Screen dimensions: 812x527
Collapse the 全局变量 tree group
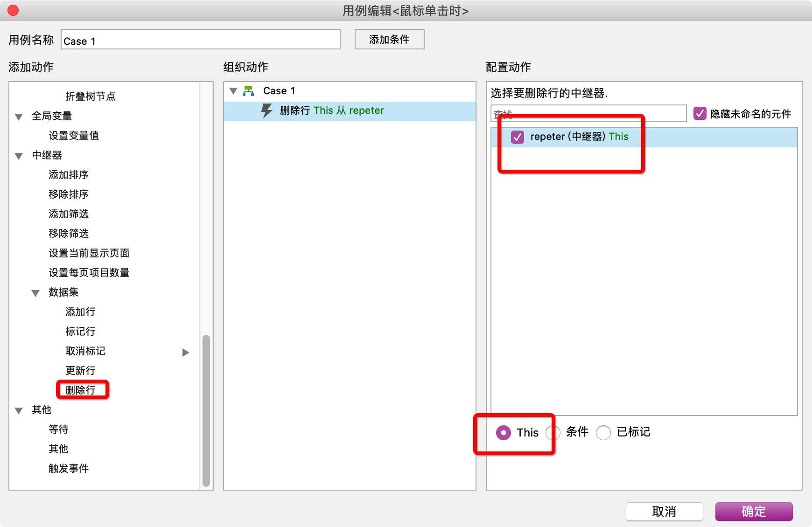[x=19, y=117]
